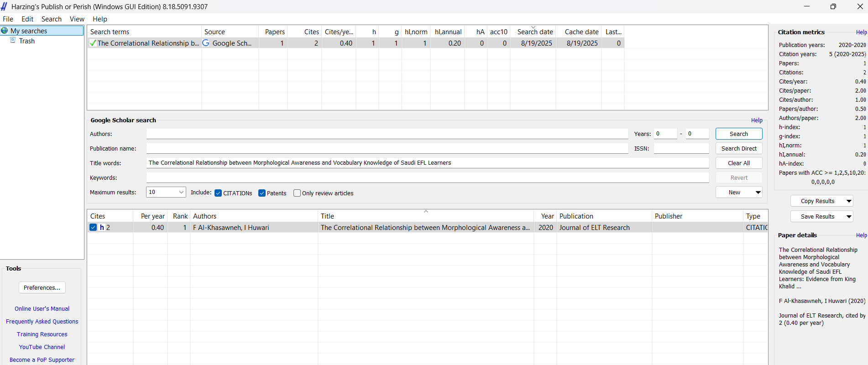This screenshot has height=365, width=868.
Task: Click the New button
Action: click(734, 193)
